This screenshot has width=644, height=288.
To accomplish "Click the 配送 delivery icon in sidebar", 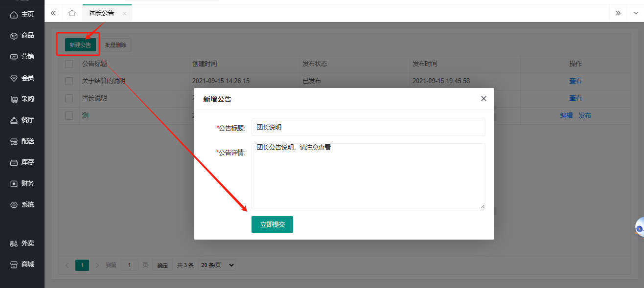I will pos(14,141).
